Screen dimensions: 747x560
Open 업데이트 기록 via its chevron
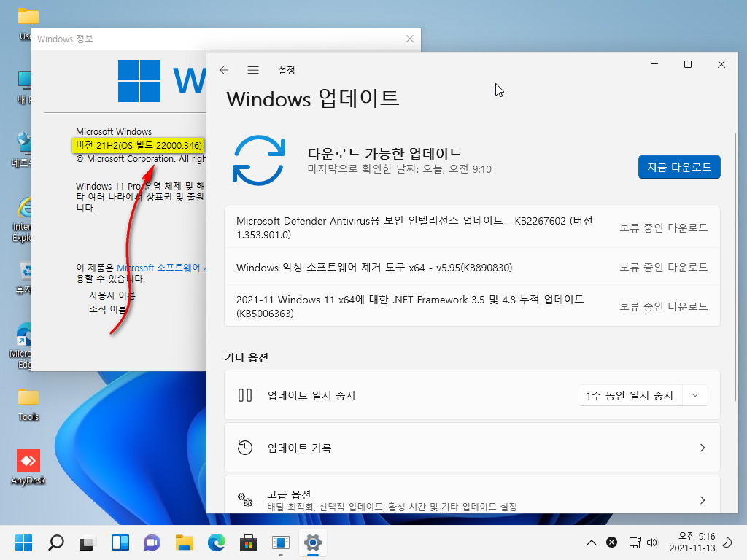click(703, 448)
